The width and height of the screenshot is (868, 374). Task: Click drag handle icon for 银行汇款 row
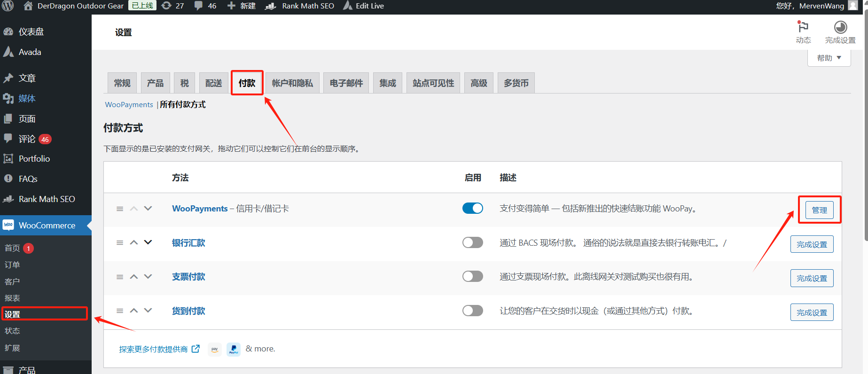click(120, 243)
